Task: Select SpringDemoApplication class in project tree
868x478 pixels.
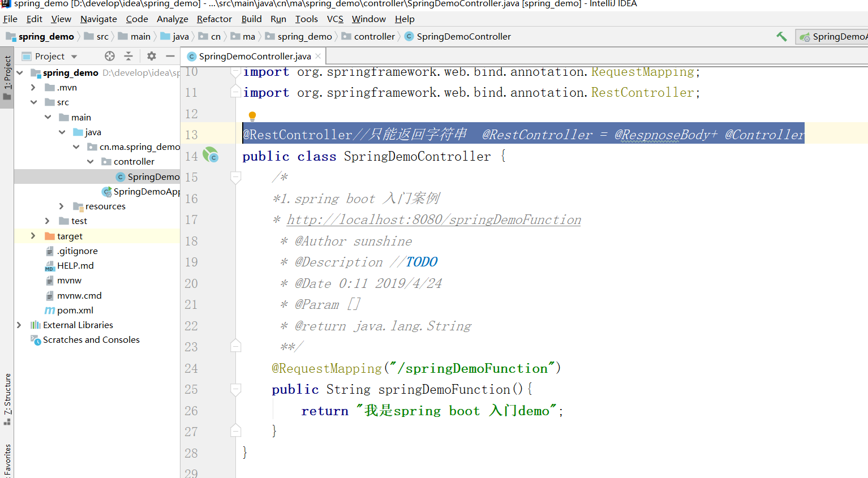Action: 140,191
